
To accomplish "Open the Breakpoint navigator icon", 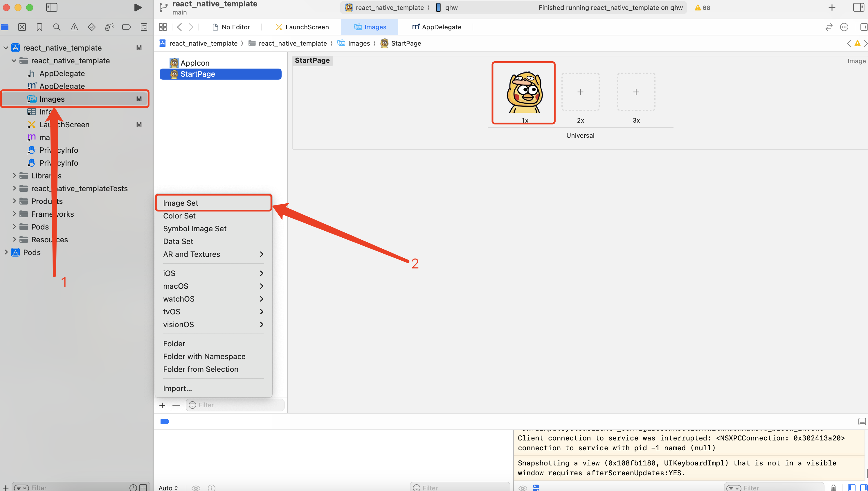I will point(126,27).
